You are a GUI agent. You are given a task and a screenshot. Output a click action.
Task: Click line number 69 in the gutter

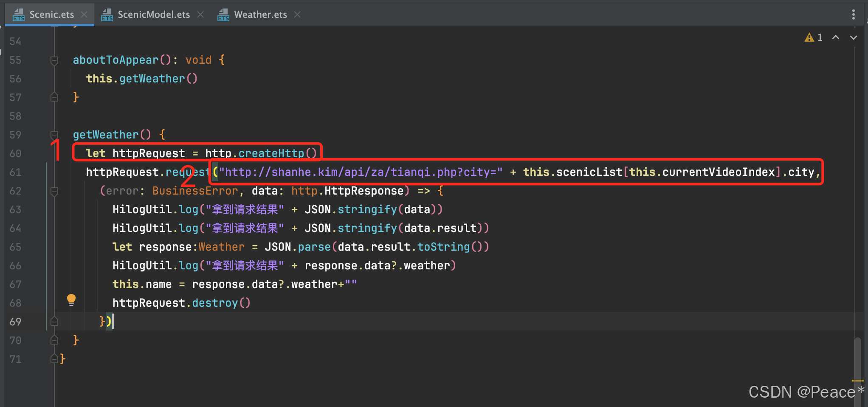point(16,322)
